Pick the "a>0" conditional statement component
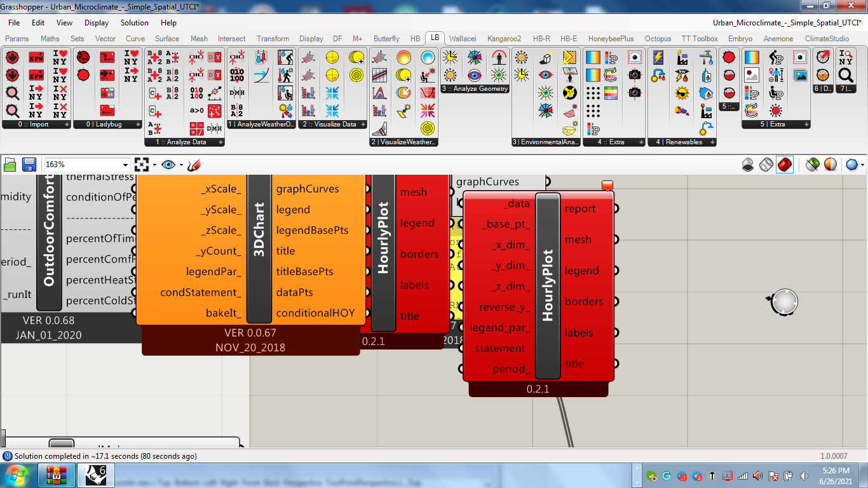The width and height of the screenshot is (868, 488). (x=197, y=111)
